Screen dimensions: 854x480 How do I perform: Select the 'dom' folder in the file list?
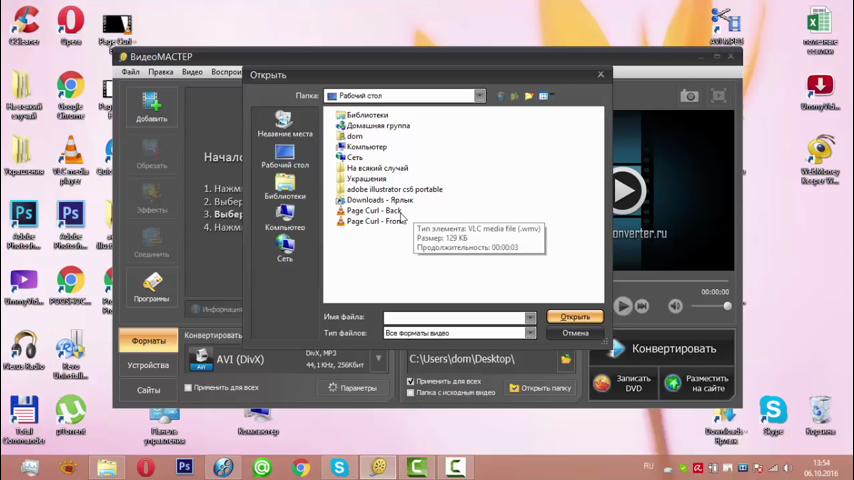(x=349, y=136)
